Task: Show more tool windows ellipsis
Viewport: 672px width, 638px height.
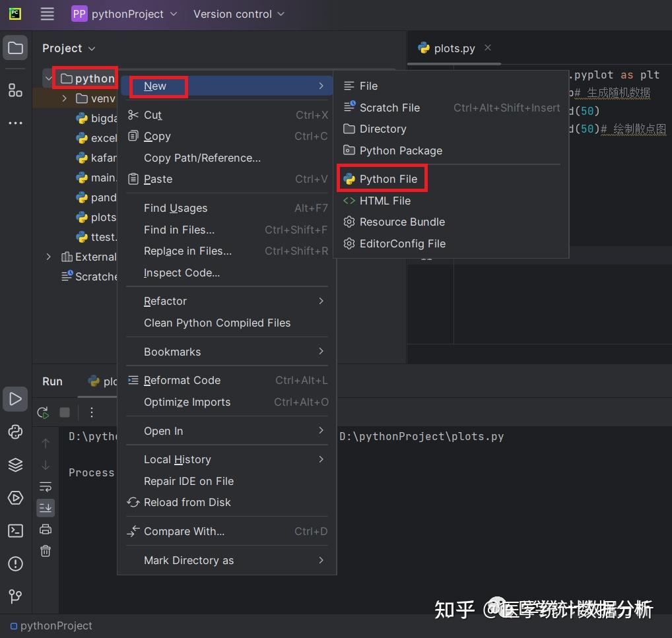Action: coord(15,123)
